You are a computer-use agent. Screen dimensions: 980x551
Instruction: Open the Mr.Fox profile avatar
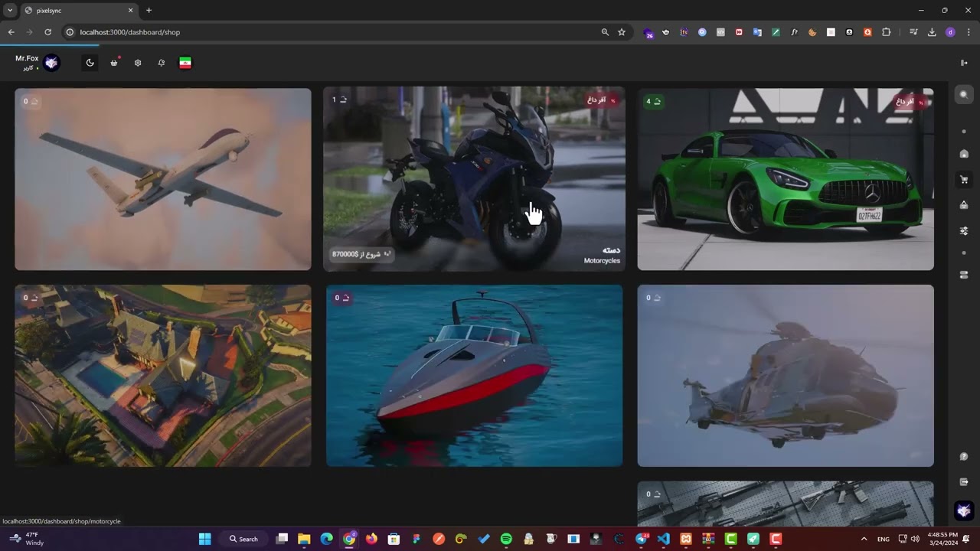coord(51,63)
